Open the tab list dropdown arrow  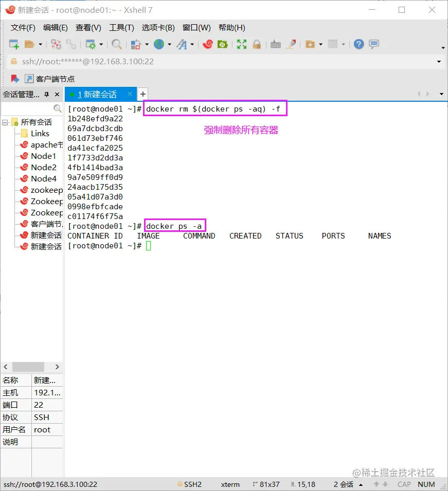[441, 94]
